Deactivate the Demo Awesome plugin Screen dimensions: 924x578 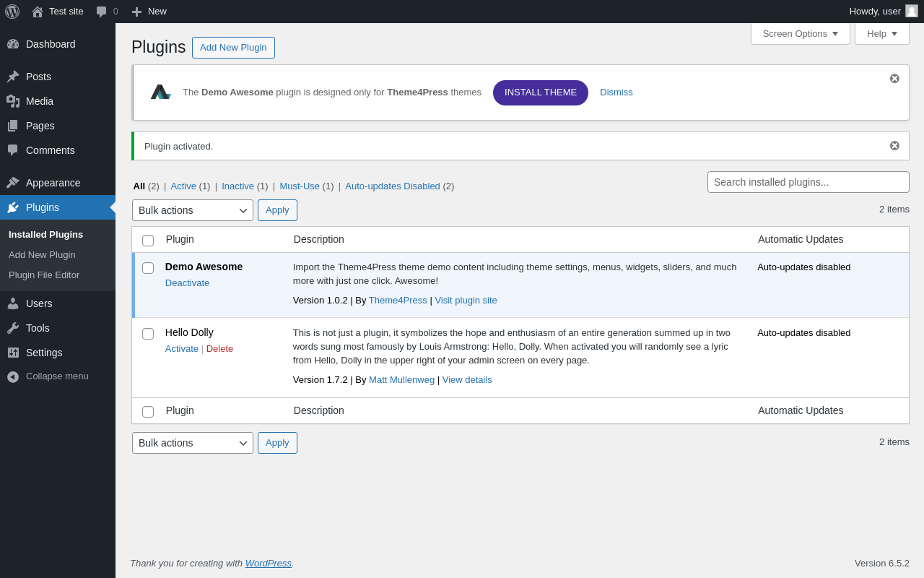pyautogui.click(x=188, y=282)
